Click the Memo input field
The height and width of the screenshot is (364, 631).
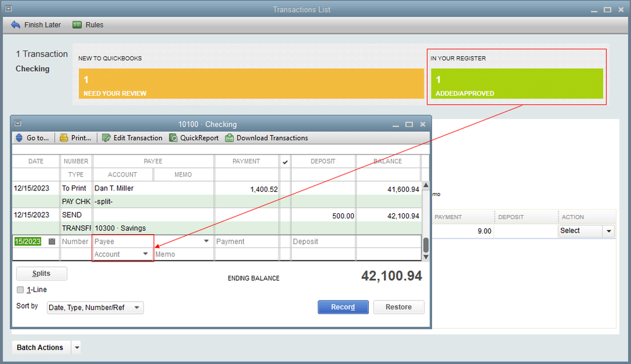[184, 254]
